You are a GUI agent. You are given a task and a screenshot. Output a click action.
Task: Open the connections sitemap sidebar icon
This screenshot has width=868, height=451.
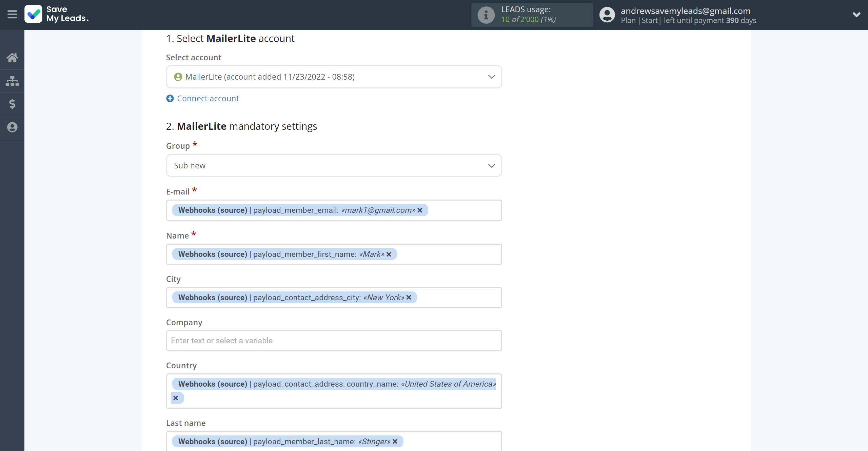pos(12,81)
